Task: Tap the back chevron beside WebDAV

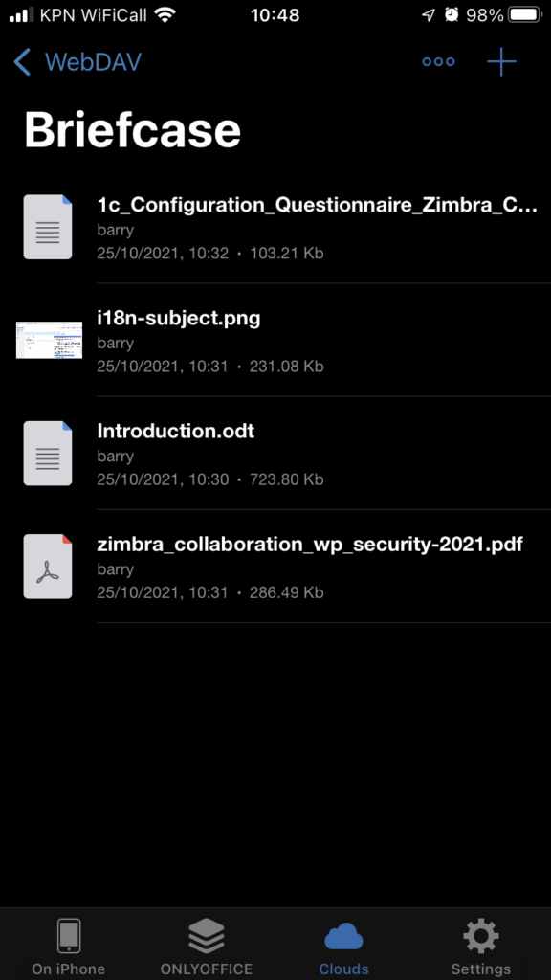Action: pyautogui.click(x=21, y=61)
